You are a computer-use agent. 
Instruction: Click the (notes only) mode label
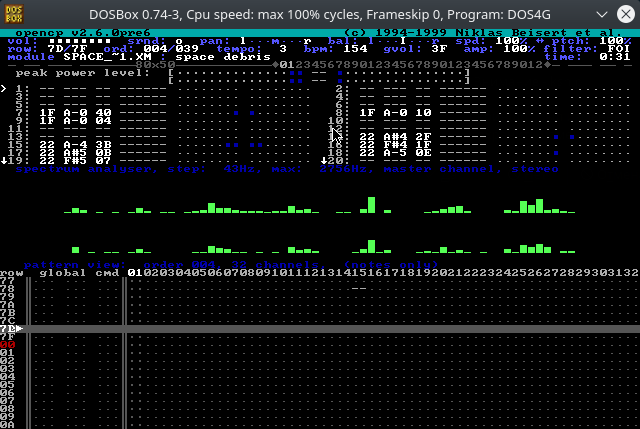391,265
